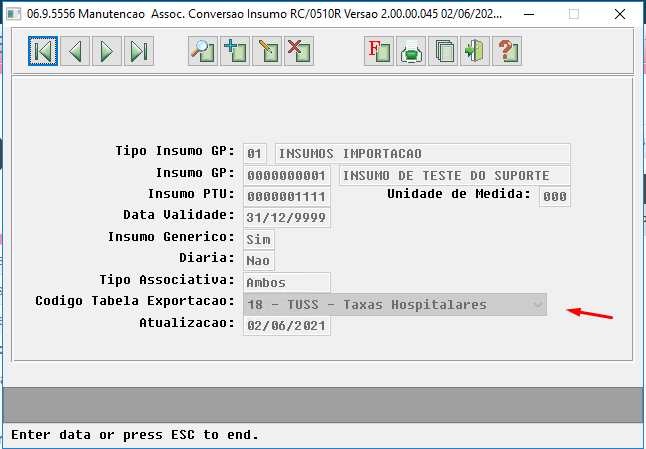Open the search magnifier tool
This screenshot has height=449, width=646.
pos(203,51)
